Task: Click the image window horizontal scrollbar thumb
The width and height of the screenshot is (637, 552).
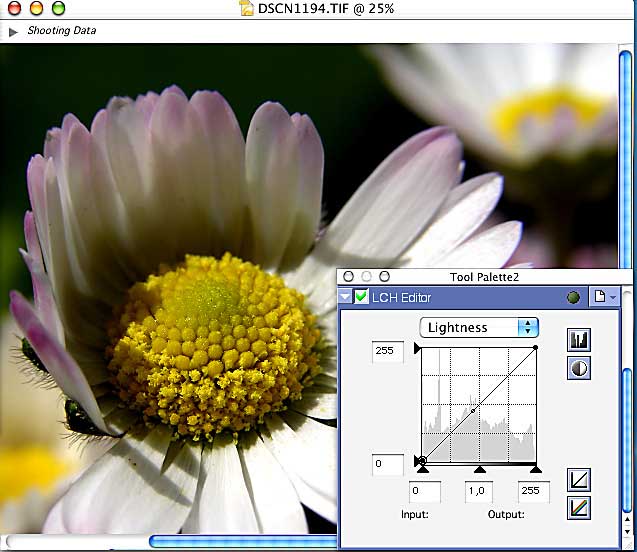Action: pyautogui.click(x=243, y=541)
